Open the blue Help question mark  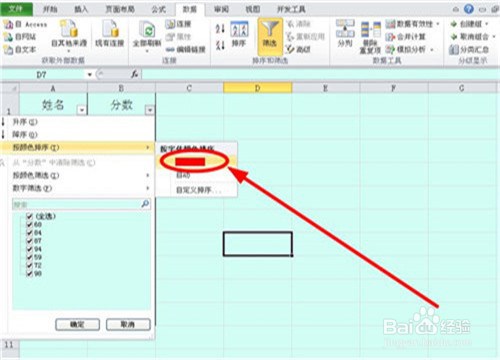pos(469,9)
